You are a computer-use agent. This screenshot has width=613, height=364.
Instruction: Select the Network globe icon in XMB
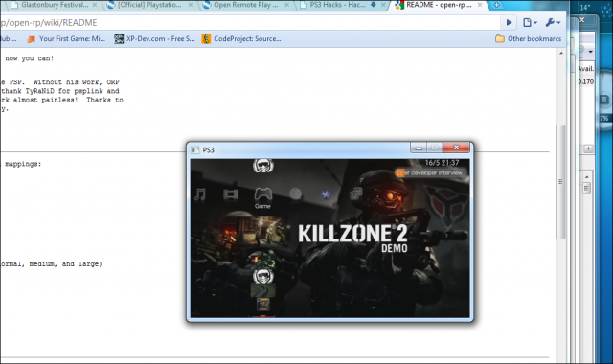[x=296, y=193]
